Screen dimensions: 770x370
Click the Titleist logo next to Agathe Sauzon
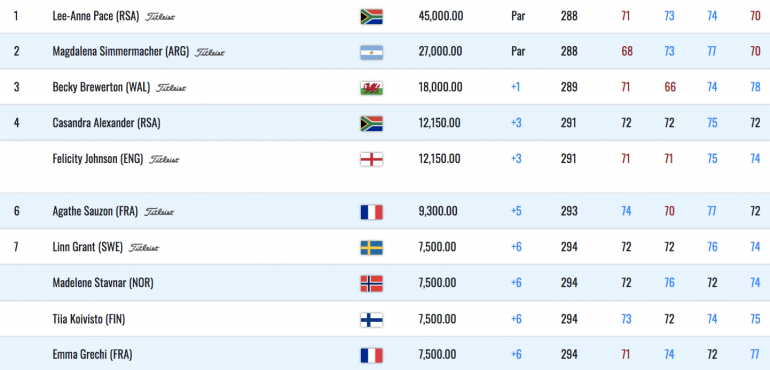click(159, 212)
